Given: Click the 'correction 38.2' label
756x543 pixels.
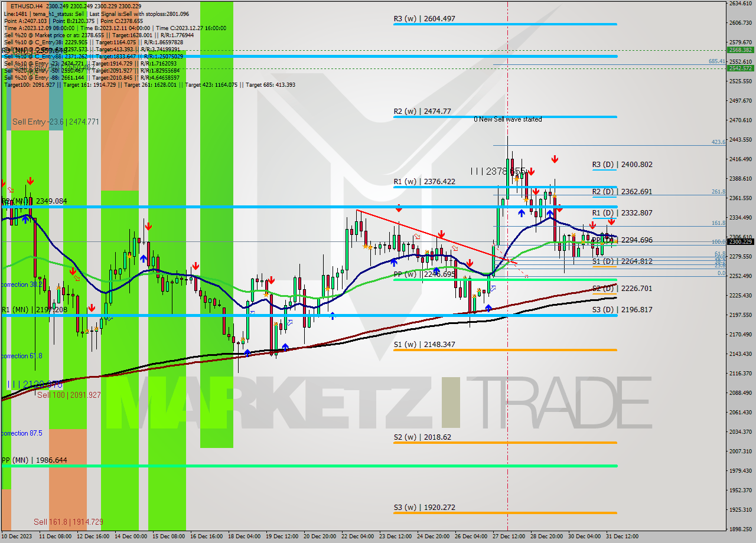Looking at the screenshot, I should (x=21, y=284).
